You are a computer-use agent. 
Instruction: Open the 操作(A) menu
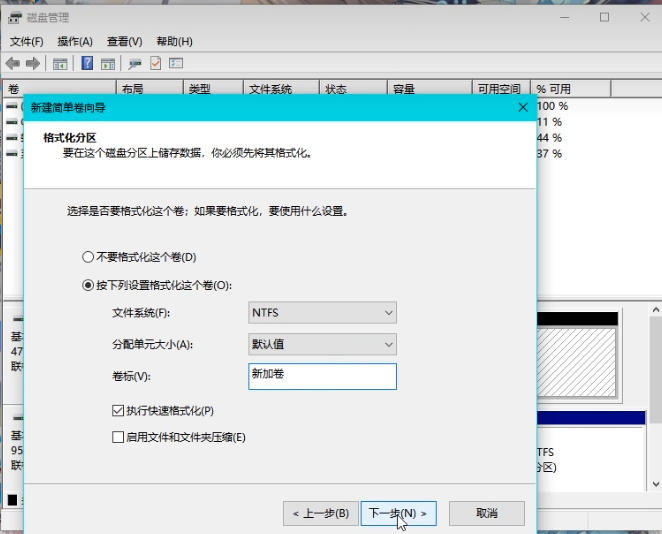(75, 41)
